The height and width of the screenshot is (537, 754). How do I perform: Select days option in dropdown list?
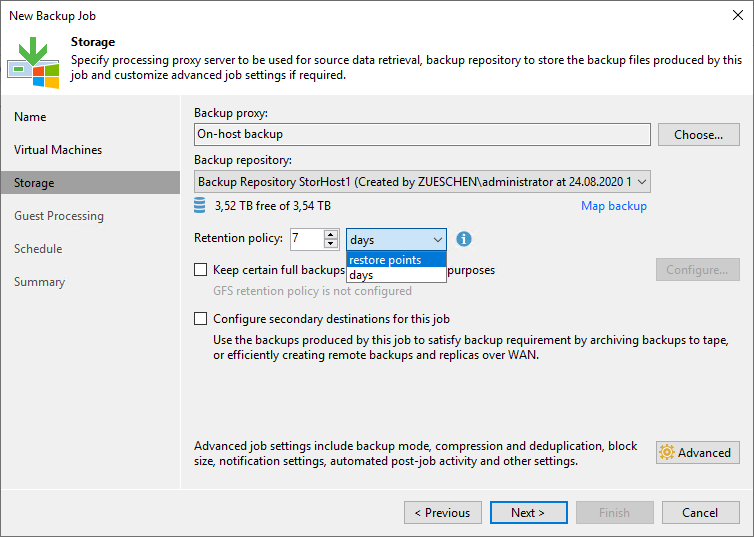click(396, 275)
